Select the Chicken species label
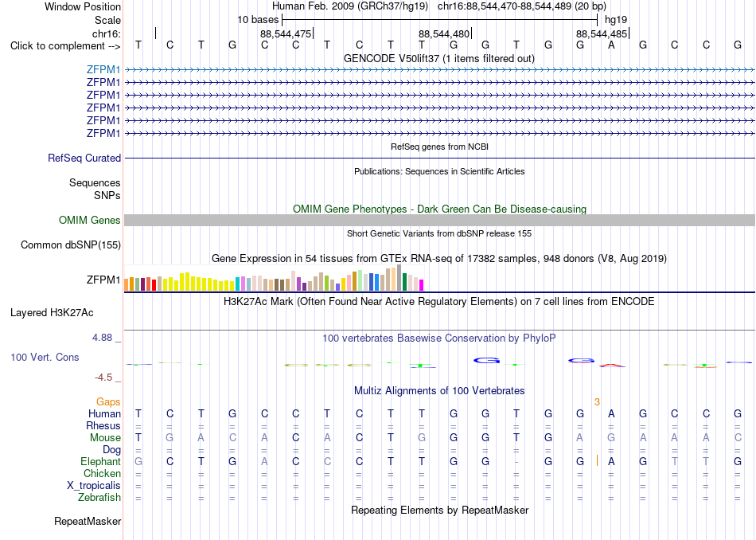Screen dimensions: 756x540 [102, 473]
